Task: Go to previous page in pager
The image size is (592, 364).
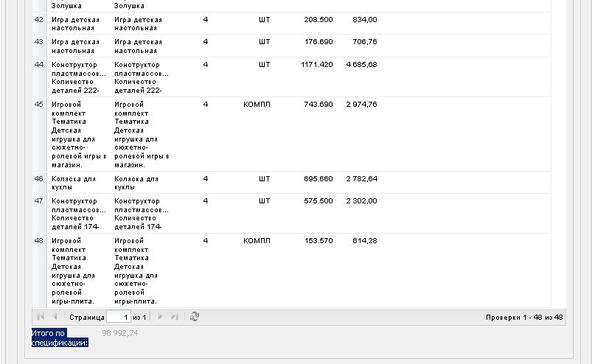Action: tap(55, 316)
